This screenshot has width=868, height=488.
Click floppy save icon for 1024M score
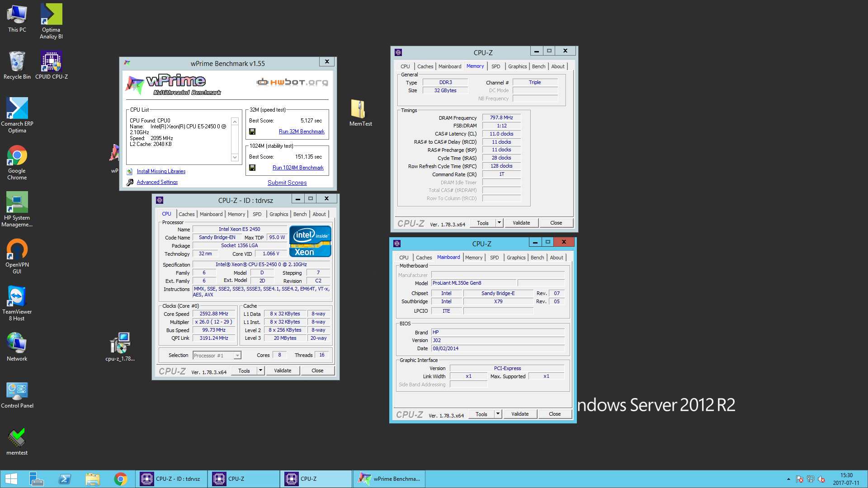(x=252, y=168)
